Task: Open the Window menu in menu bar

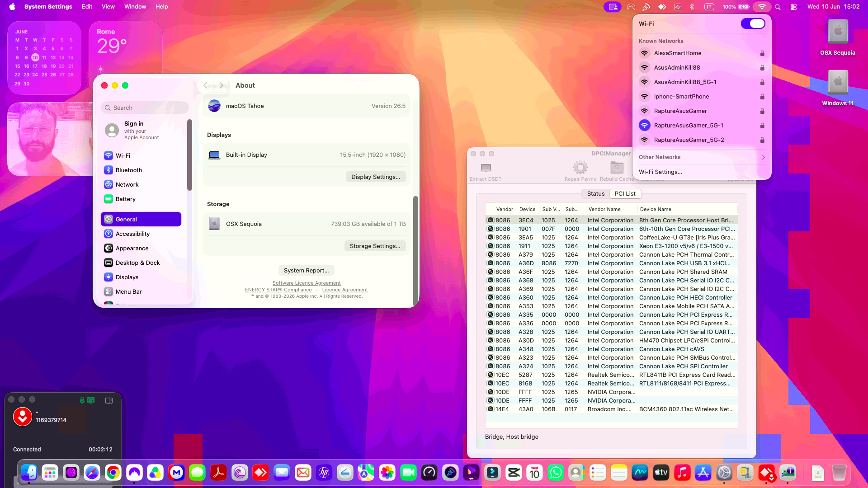Action: click(x=135, y=7)
